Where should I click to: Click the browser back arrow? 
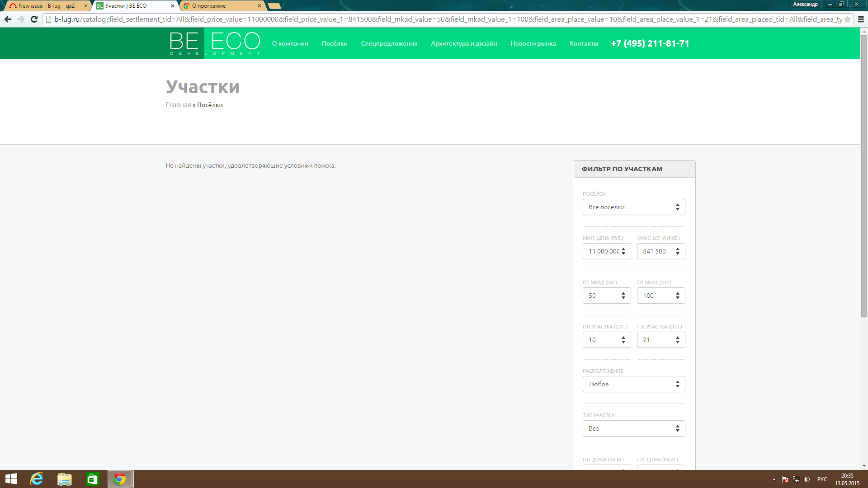[8, 19]
